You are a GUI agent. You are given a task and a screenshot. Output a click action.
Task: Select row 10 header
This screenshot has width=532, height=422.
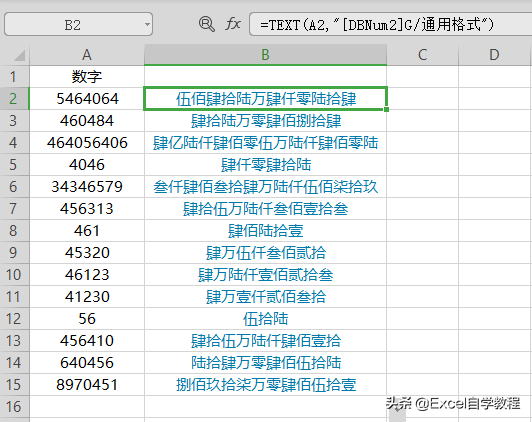click(14, 275)
